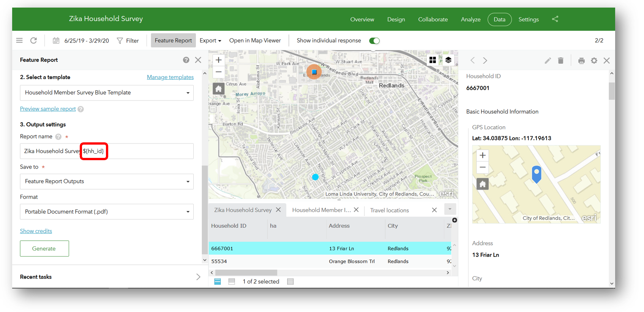Click the Generate button
The image size is (644, 312).
point(44,249)
